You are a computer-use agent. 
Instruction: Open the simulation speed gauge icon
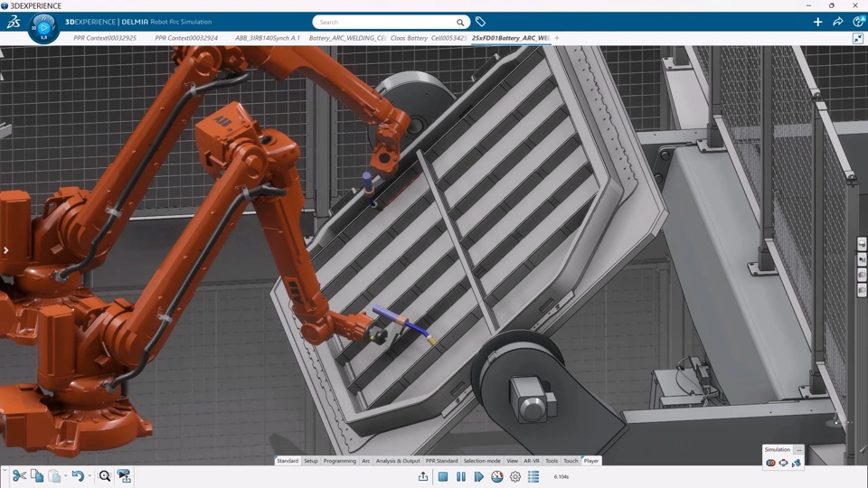coord(497,476)
